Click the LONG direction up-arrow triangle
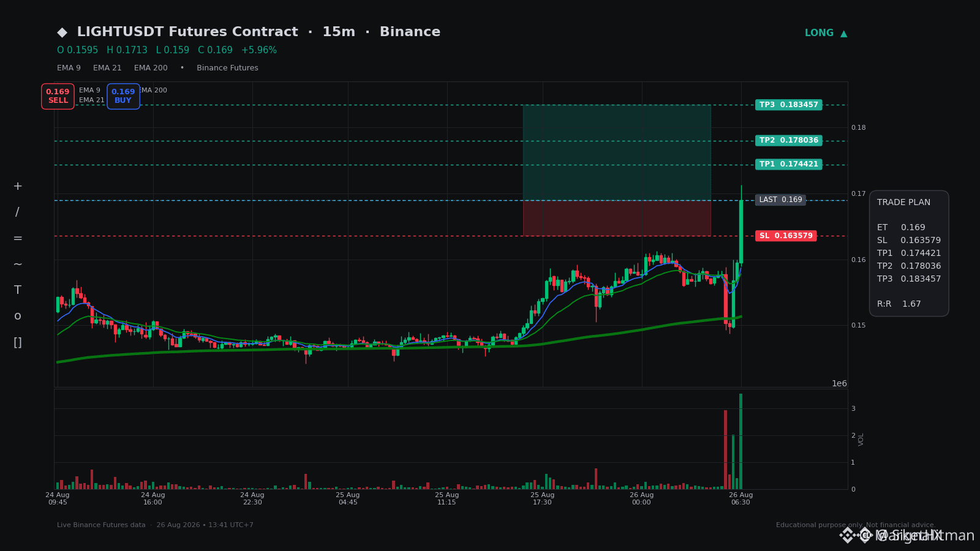The image size is (980, 551). [x=844, y=34]
